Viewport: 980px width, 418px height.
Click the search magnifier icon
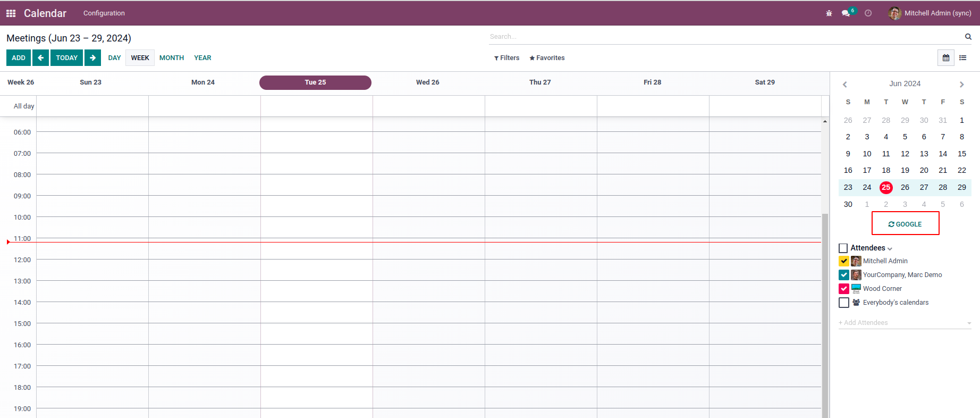[x=968, y=37]
